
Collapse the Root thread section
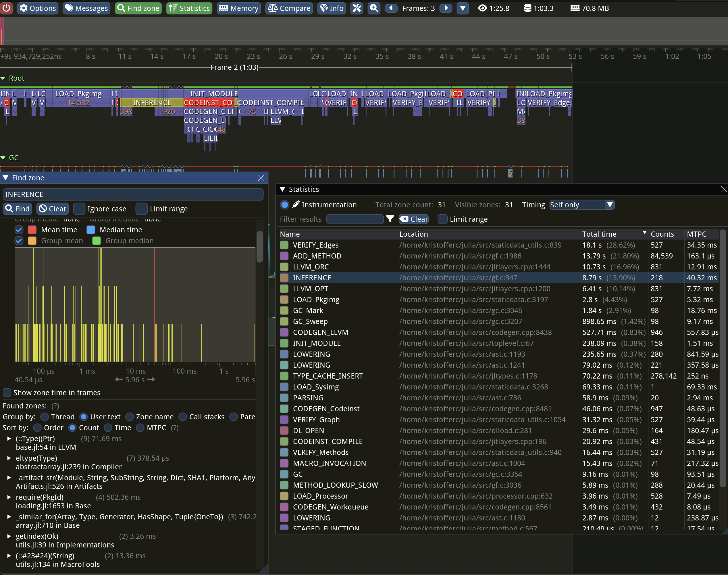coord(3,78)
